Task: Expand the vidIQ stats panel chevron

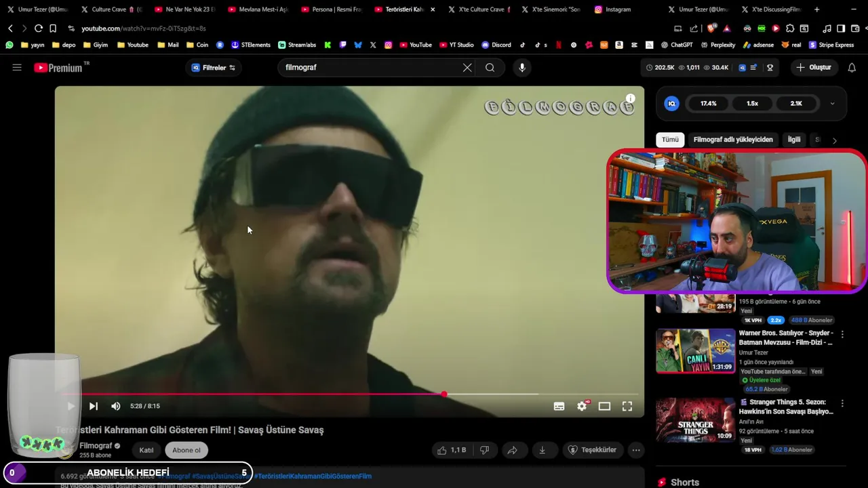Action: point(832,104)
